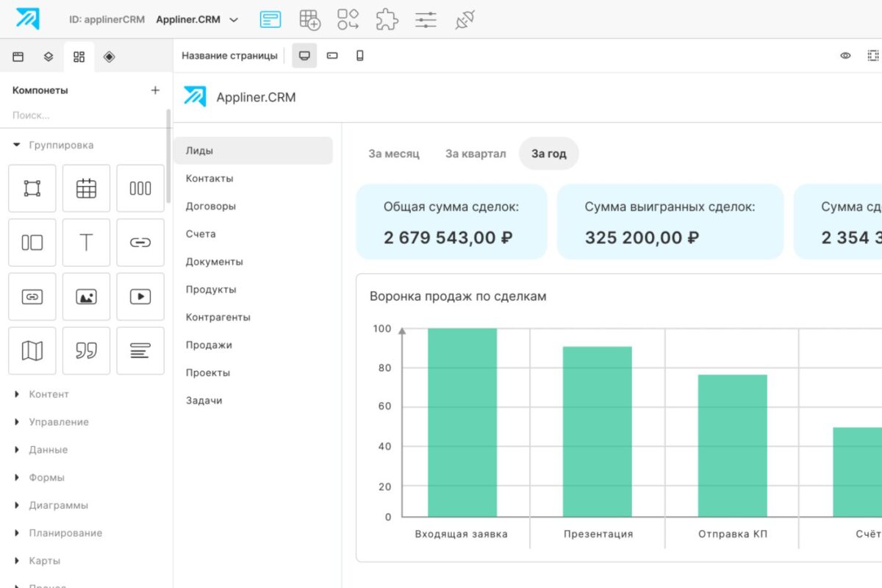Select tablet landscape viewport preview

click(x=332, y=56)
